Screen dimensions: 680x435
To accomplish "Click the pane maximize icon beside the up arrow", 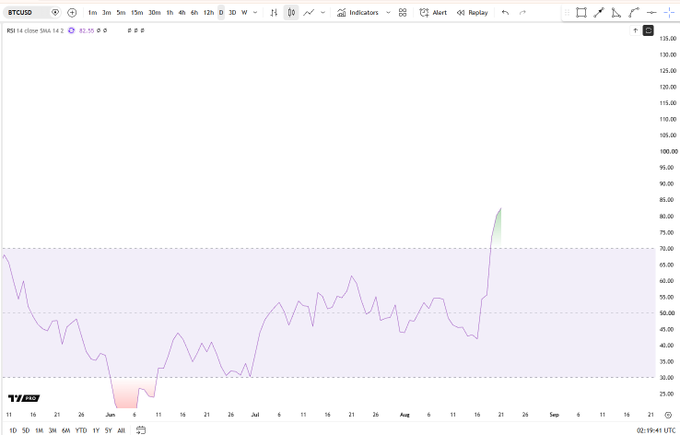I will 648,30.
